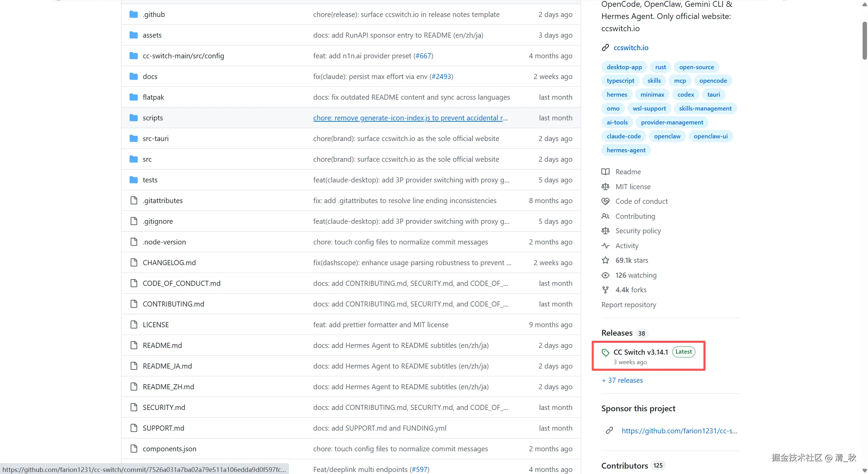
Task: Click the heart icon beside Code of conduct
Action: point(605,201)
